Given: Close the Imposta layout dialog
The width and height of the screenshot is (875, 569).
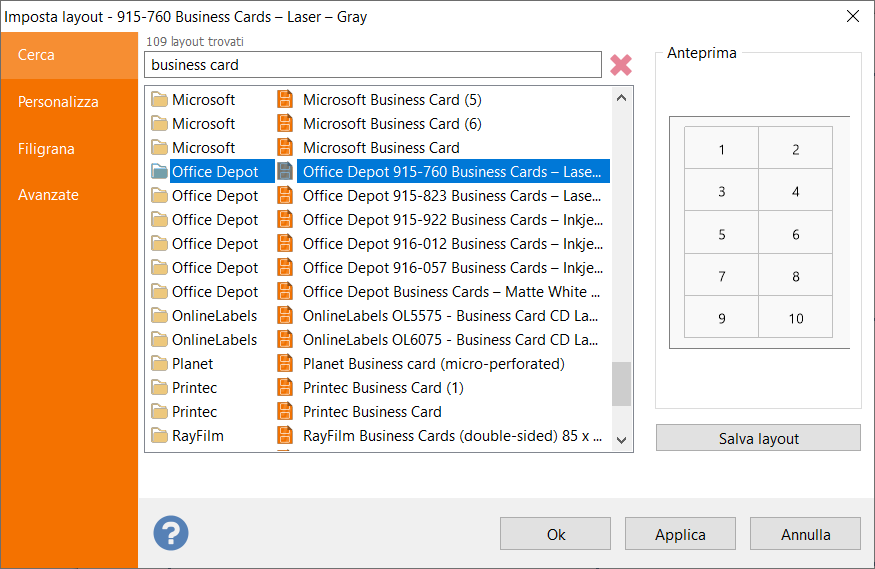Looking at the screenshot, I should [853, 16].
